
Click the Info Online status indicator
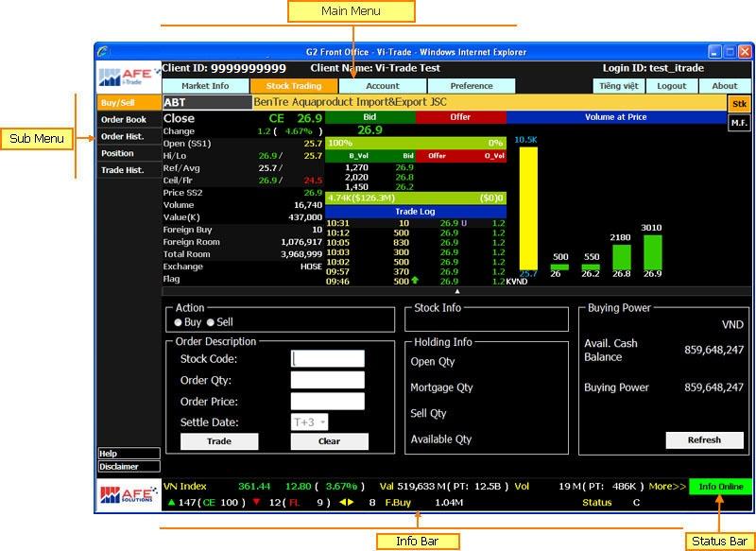[x=720, y=487]
